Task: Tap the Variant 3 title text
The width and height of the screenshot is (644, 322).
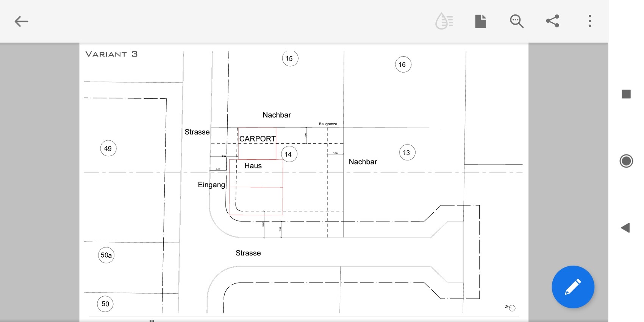Action: (x=111, y=54)
